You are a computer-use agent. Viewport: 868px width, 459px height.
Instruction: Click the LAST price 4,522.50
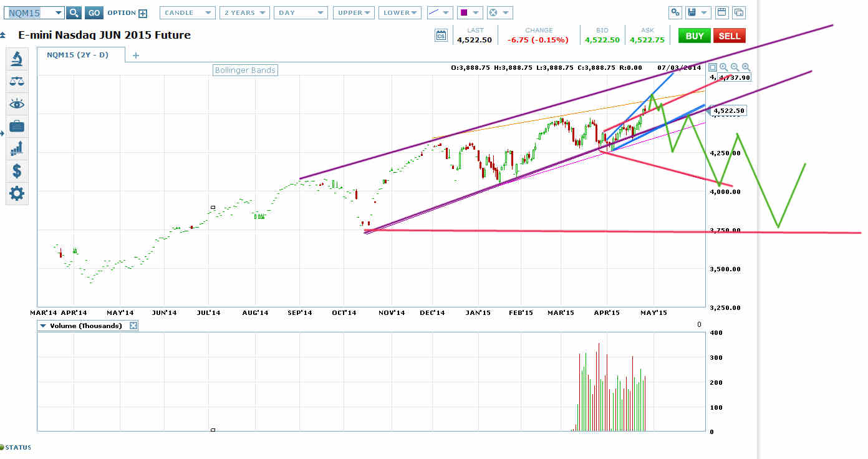tap(475, 40)
